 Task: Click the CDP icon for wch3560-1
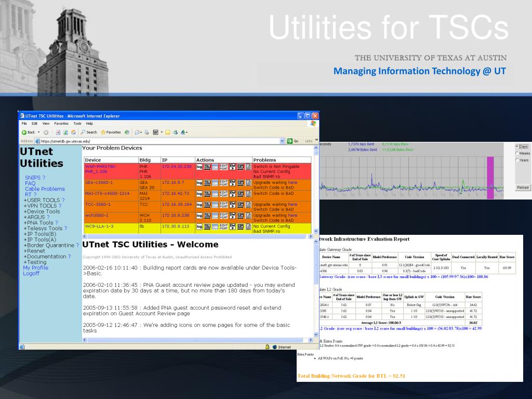[240, 216]
